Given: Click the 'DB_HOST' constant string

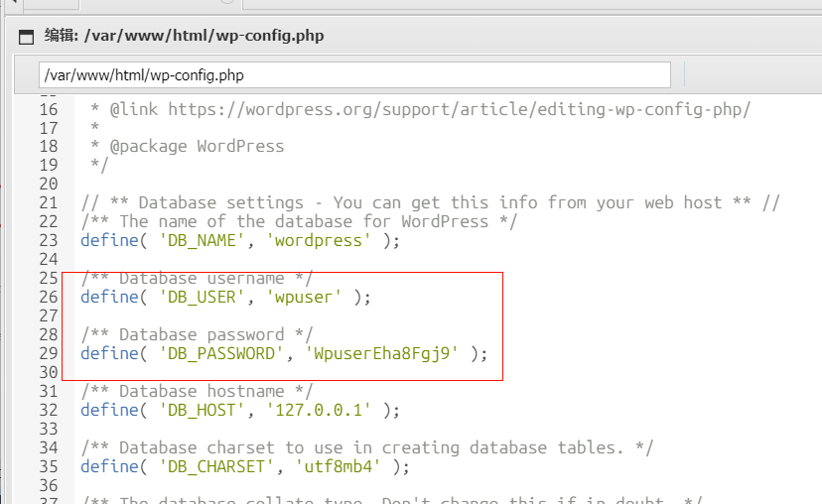Looking at the screenshot, I should pyautogui.click(x=202, y=410).
